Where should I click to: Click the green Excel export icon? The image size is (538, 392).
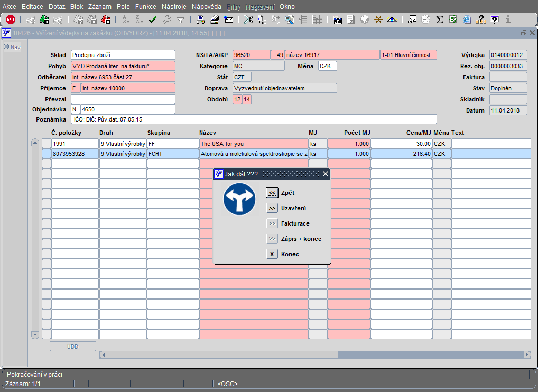point(453,20)
